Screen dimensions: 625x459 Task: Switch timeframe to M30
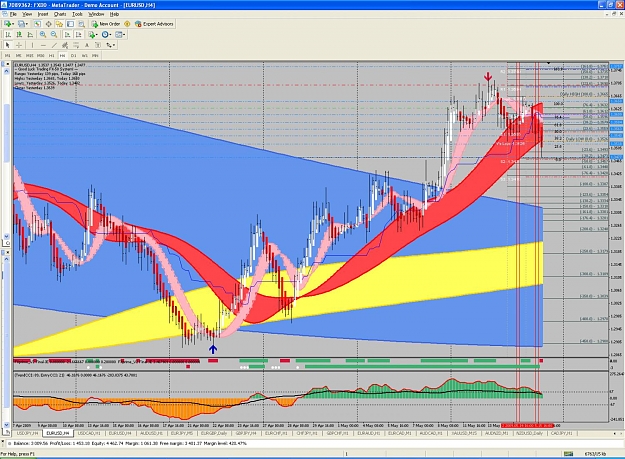41,56
